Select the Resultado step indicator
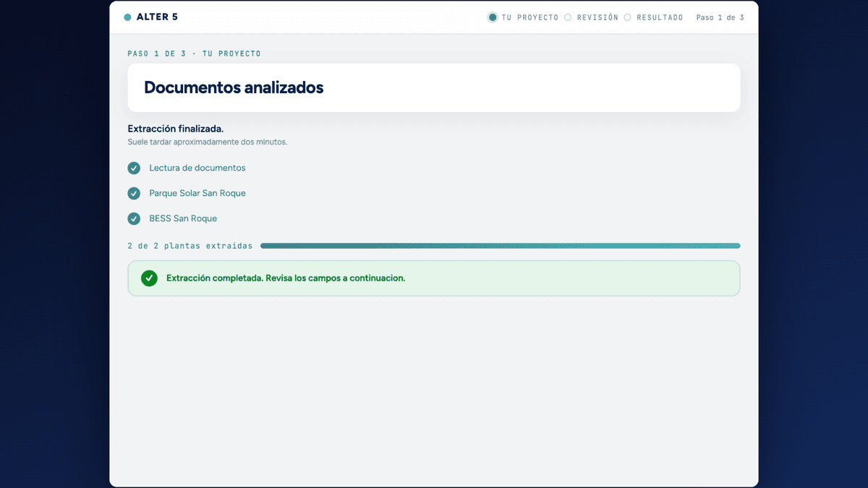The image size is (868, 488). tap(627, 17)
